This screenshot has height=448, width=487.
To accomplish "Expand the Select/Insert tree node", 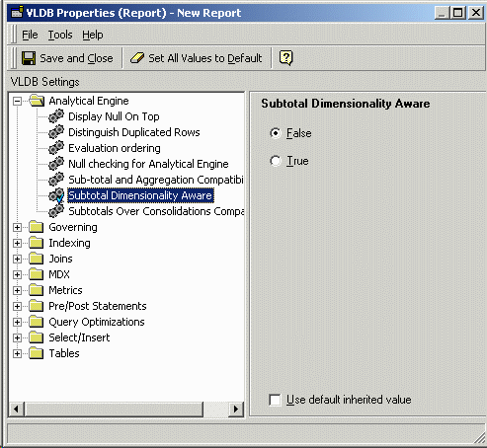I will pos(18,337).
